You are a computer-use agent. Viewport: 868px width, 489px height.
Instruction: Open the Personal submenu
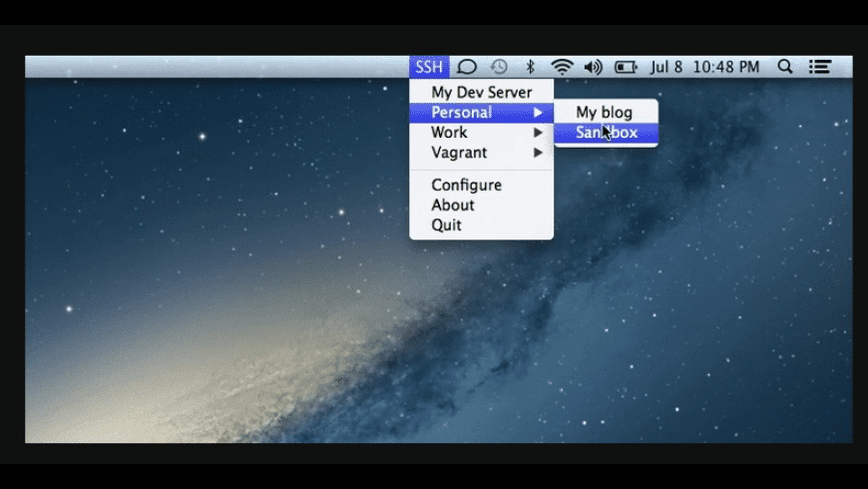pos(481,113)
